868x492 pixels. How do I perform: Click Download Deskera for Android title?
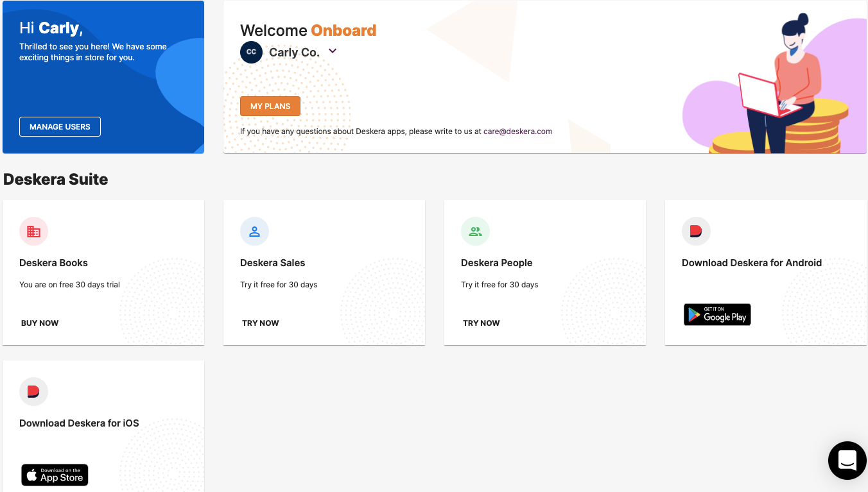tap(752, 263)
